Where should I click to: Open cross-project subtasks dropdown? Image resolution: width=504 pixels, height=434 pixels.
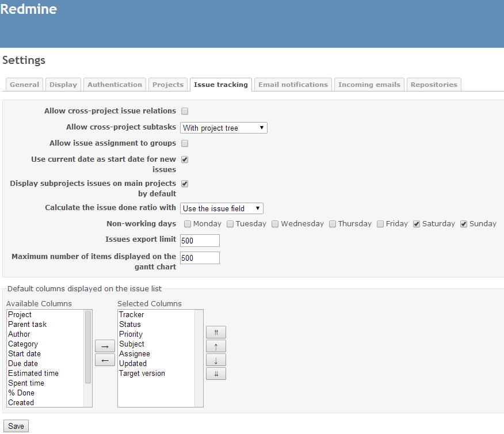coord(224,128)
